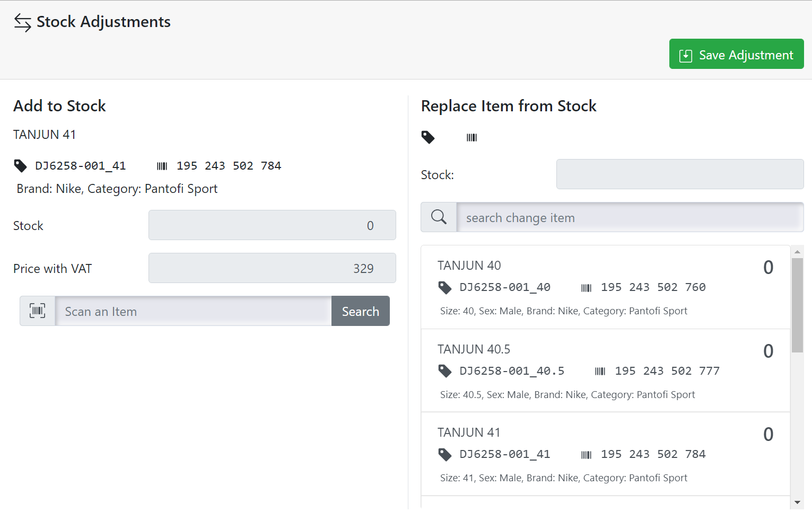Select the TANJUN 41 item in replace list

606,454
